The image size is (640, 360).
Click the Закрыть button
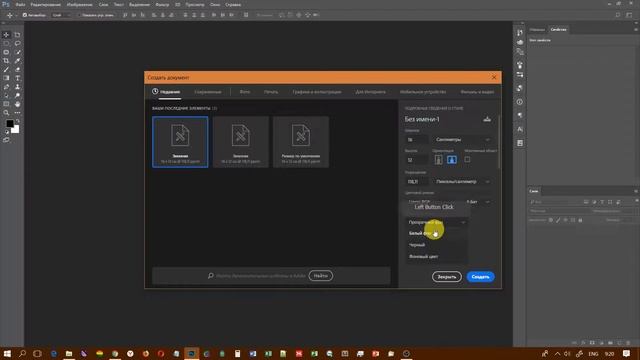click(447, 277)
